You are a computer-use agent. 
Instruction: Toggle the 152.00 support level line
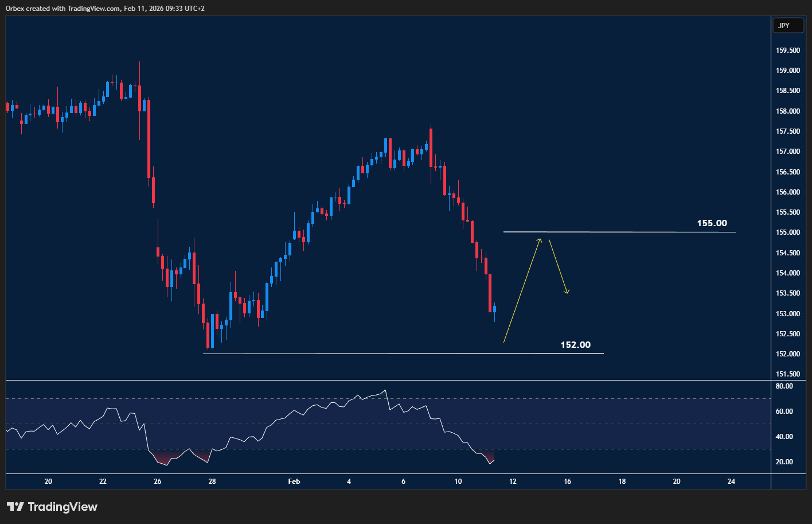tap(401, 354)
